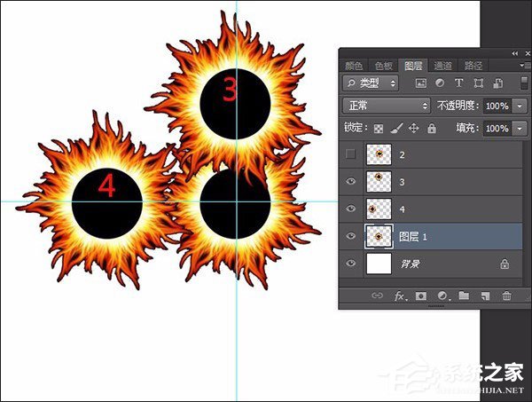532x402 pixels.
Task: Click the background layer lock icon
Action: tap(505, 264)
